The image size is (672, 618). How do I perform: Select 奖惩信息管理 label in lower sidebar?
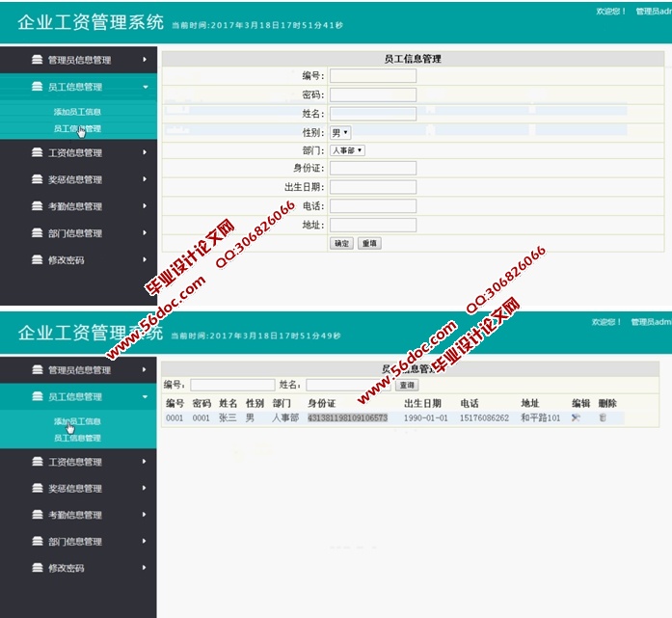(75, 489)
